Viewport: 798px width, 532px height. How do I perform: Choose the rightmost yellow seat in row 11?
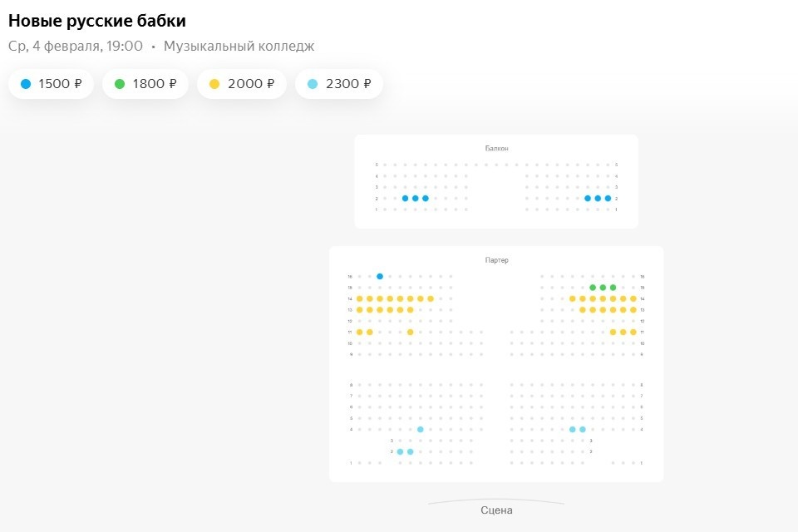click(x=633, y=332)
